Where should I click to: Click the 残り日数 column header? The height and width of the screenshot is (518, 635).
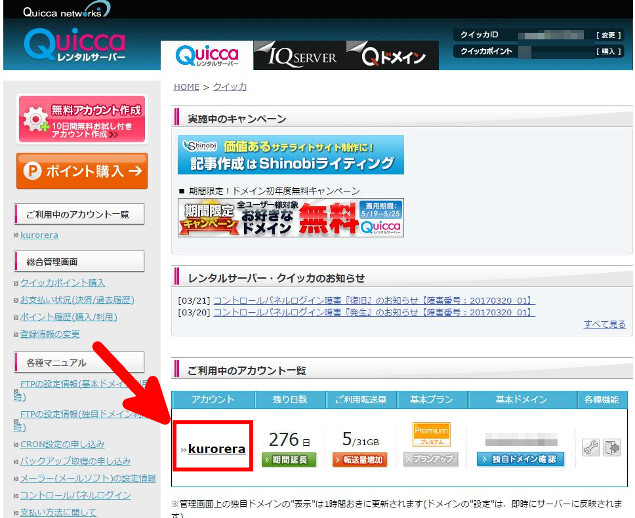coord(290,400)
